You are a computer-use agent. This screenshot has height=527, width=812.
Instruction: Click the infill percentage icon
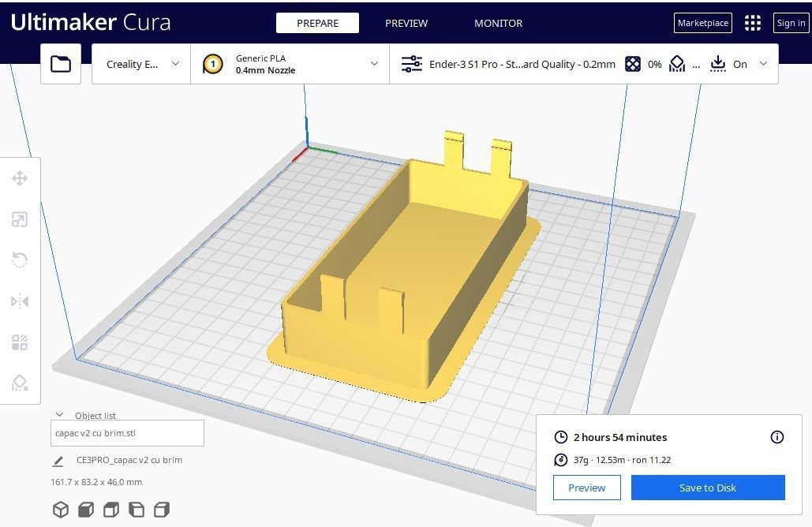click(x=633, y=64)
